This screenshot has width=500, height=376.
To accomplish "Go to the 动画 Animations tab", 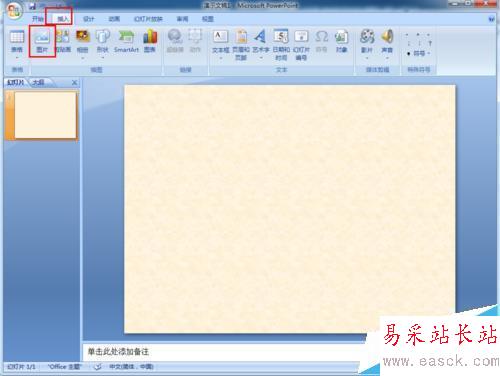I will point(114,19).
